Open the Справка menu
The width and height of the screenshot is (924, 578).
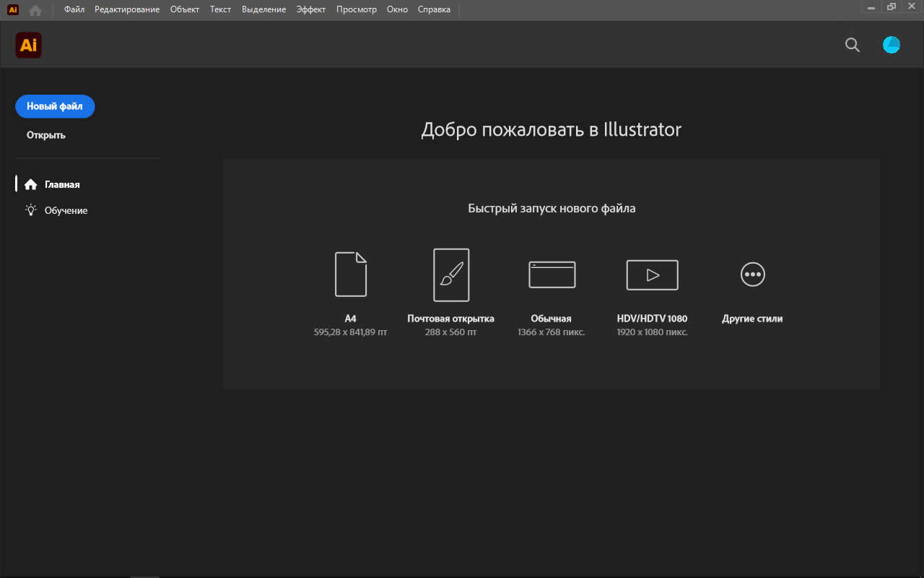point(434,9)
